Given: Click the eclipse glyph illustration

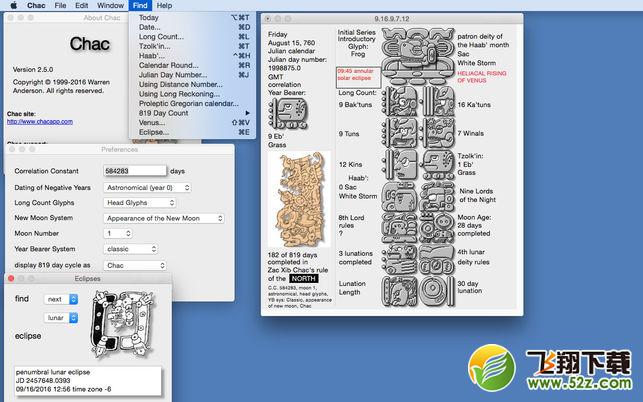Looking at the screenshot, I should (x=122, y=323).
